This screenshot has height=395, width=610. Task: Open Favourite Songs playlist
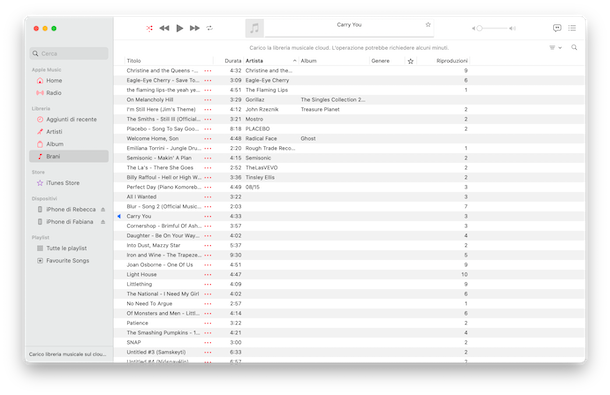[x=69, y=261]
